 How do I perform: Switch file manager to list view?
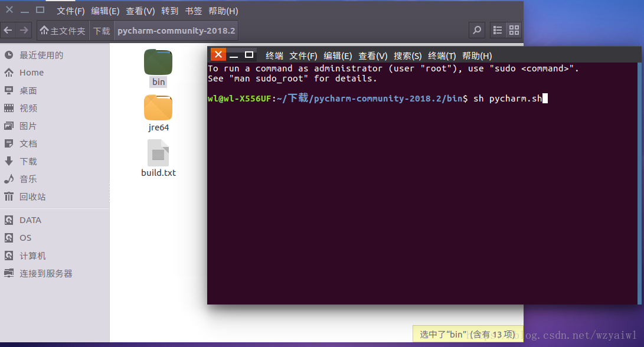(x=498, y=30)
